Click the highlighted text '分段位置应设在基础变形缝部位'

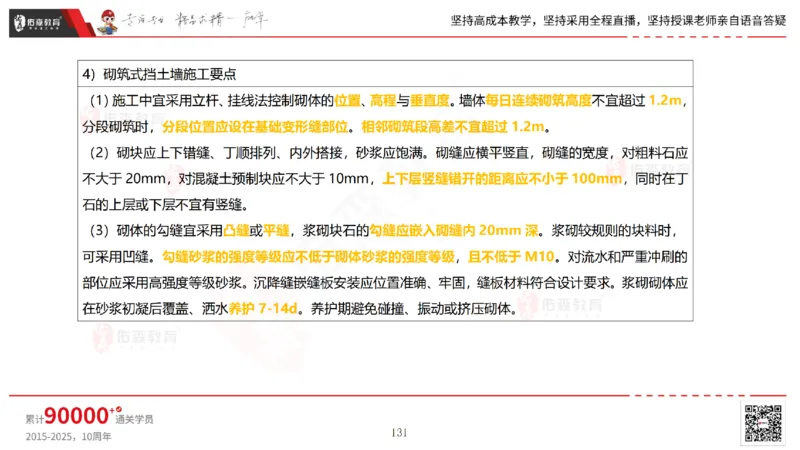[255, 127]
